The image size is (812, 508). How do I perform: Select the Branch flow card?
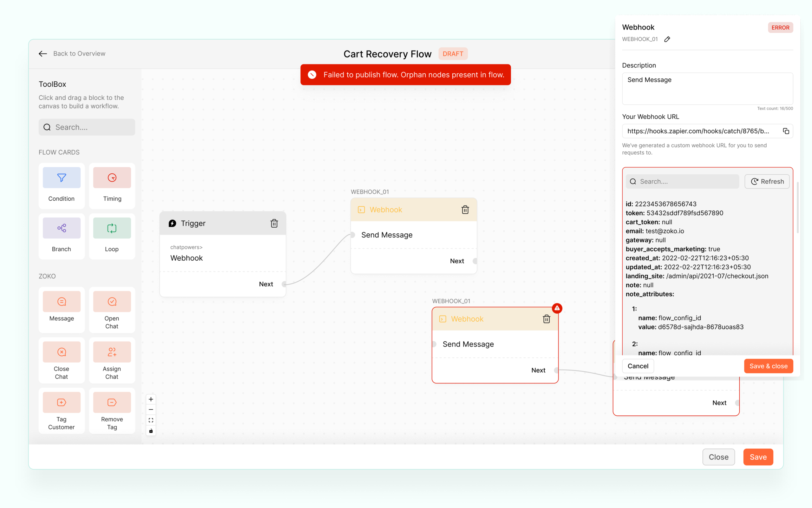pos(62,236)
